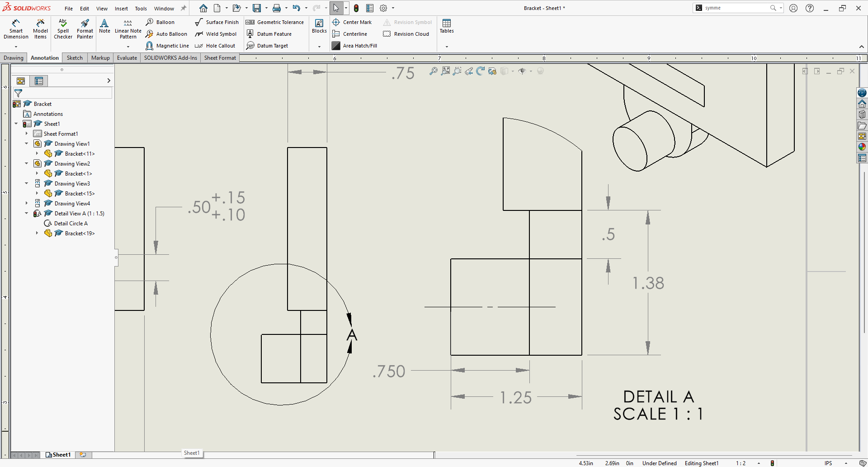The width and height of the screenshot is (868, 467).
Task: Click the 1.38 dimension text
Action: [x=648, y=283]
